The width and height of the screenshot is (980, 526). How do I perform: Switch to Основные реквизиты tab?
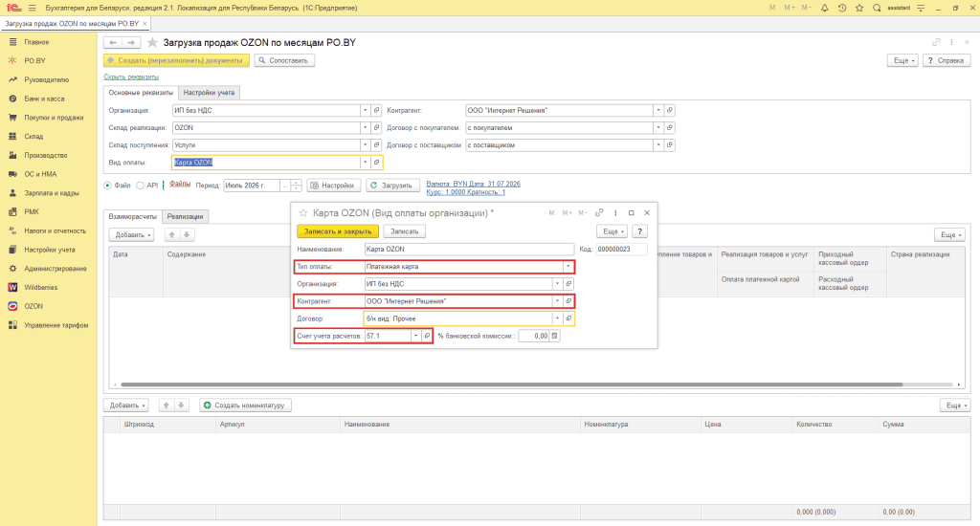click(141, 93)
